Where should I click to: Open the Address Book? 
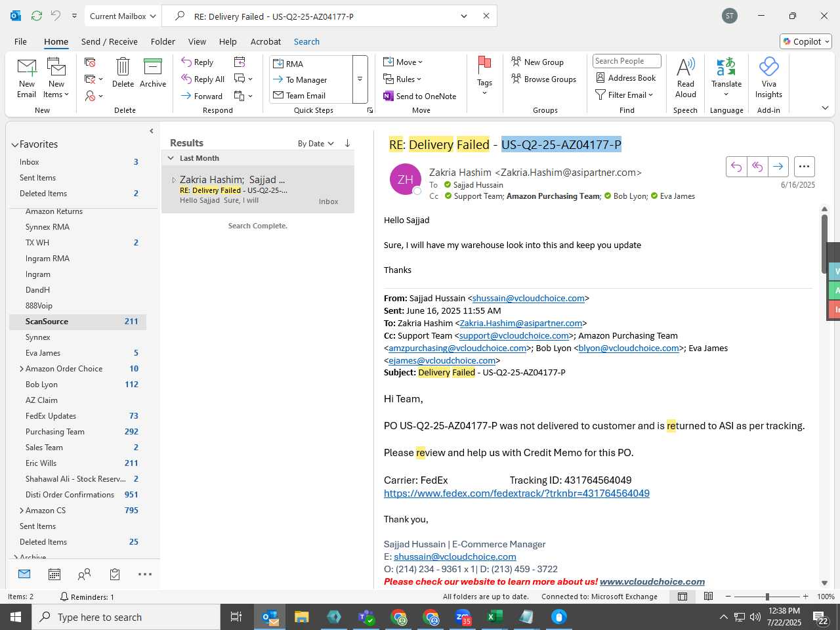[626, 77]
